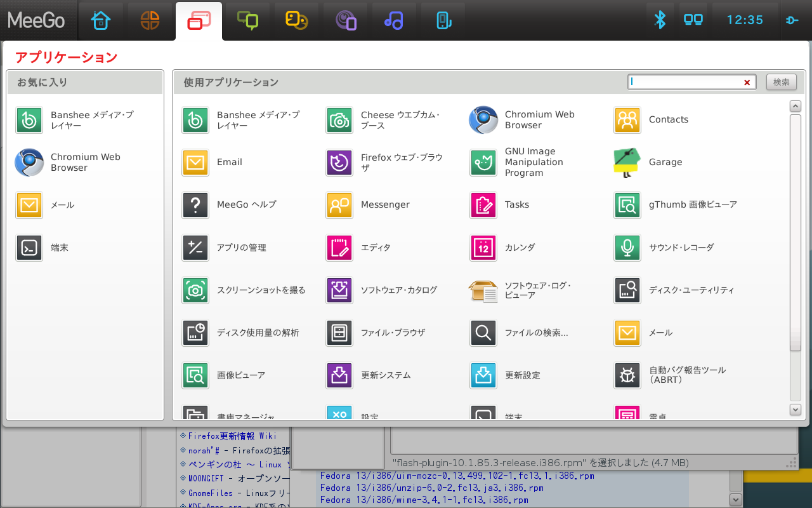Open the Devices panel
The width and height of the screenshot is (812, 508).
[443, 20]
